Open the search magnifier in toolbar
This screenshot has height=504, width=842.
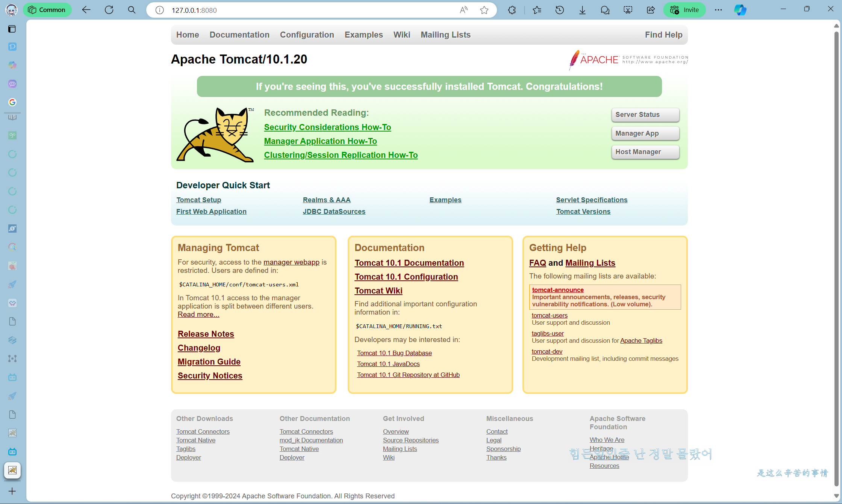pyautogui.click(x=132, y=10)
